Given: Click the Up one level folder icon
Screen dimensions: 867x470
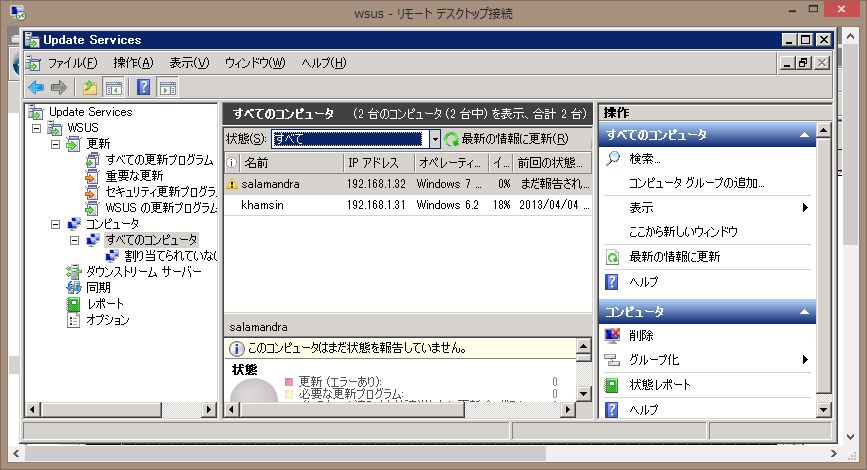Looking at the screenshot, I should (x=90, y=87).
